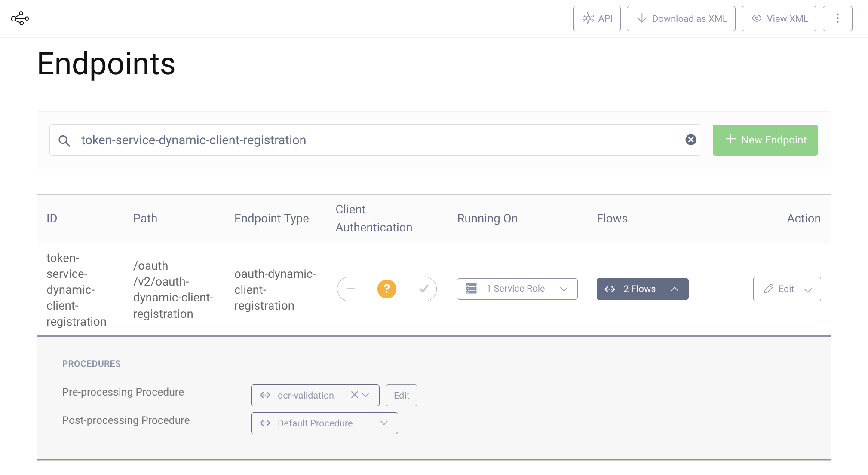This screenshot has width=868, height=475.
Task: Expand the 1 Service Role dropdown
Action: [x=517, y=289]
